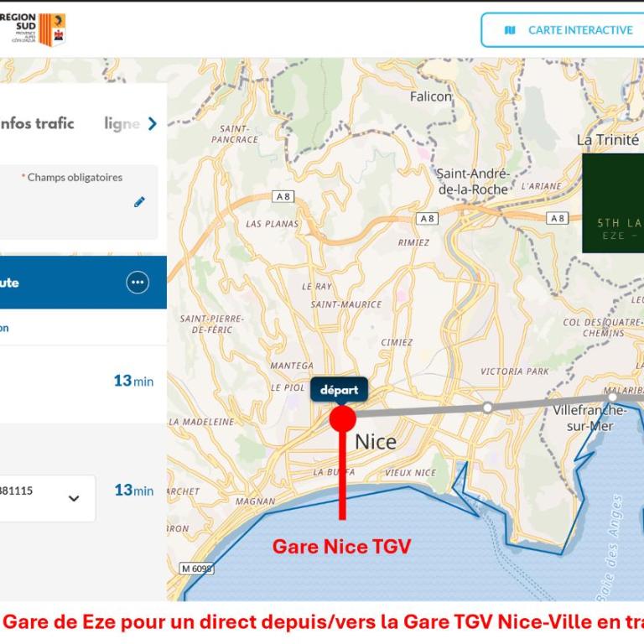Click the Nice city label on map
The width and height of the screenshot is (644, 644).
(x=376, y=442)
